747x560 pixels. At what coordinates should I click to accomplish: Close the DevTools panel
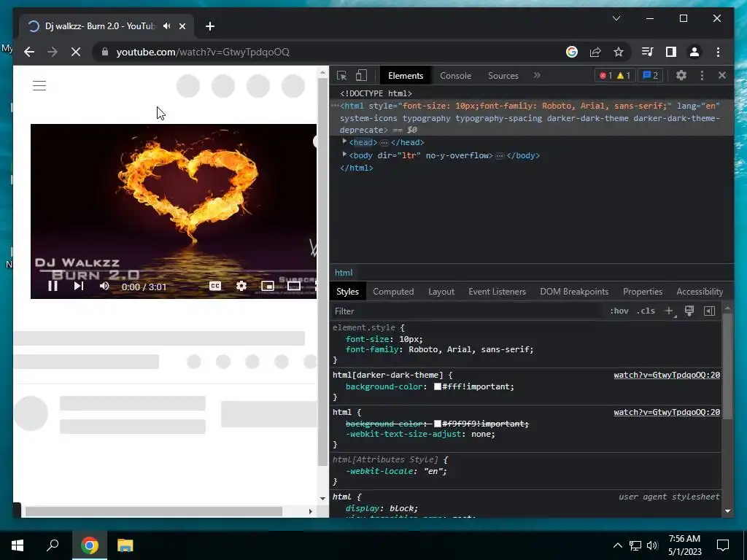[x=722, y=75]
